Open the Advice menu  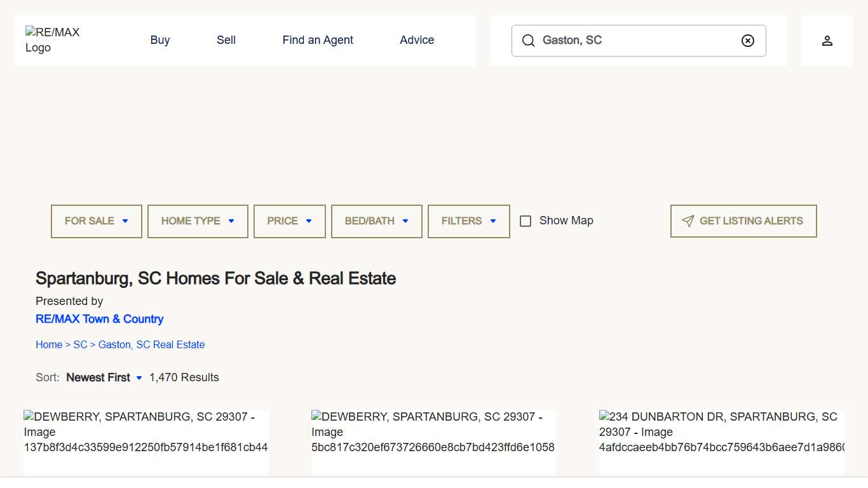pyautogui.click(x=417, y=40)
